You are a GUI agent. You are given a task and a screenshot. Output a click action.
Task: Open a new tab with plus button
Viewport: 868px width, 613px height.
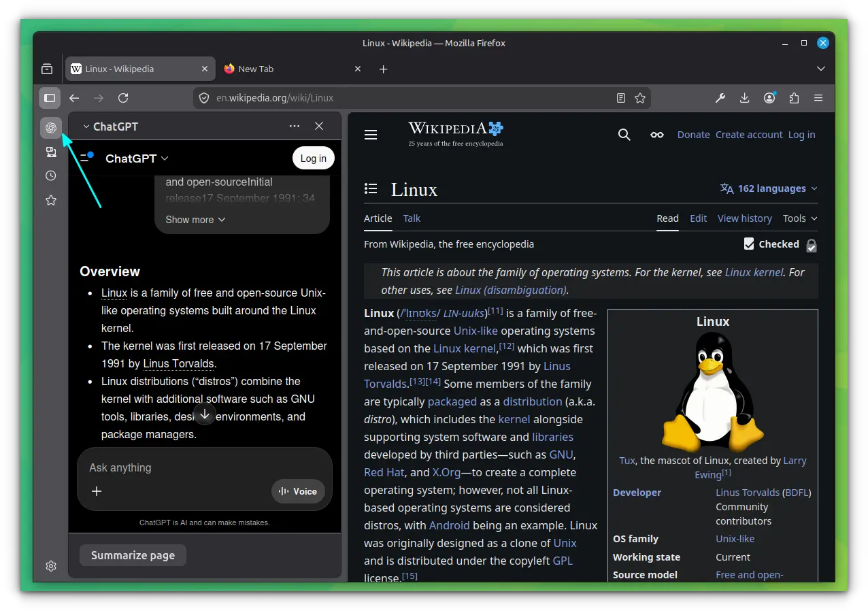[383, 69]
